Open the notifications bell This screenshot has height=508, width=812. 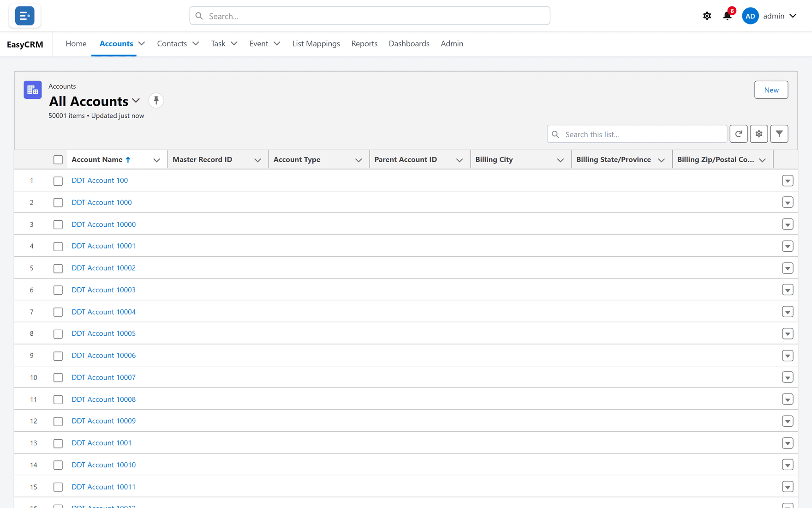pyautogui.click(x=727, y=16)
